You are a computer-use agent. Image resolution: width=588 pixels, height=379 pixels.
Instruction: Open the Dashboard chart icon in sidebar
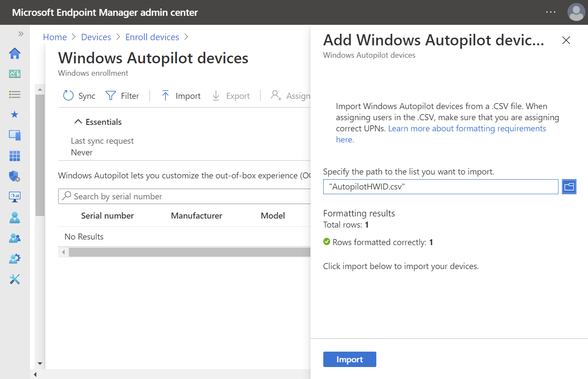[15, 74]
